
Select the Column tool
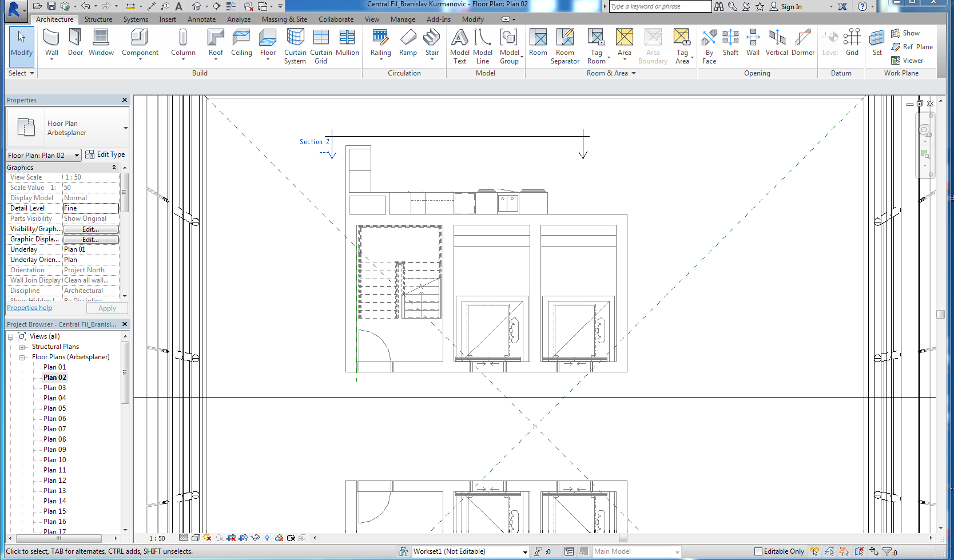tap(183, 45)
